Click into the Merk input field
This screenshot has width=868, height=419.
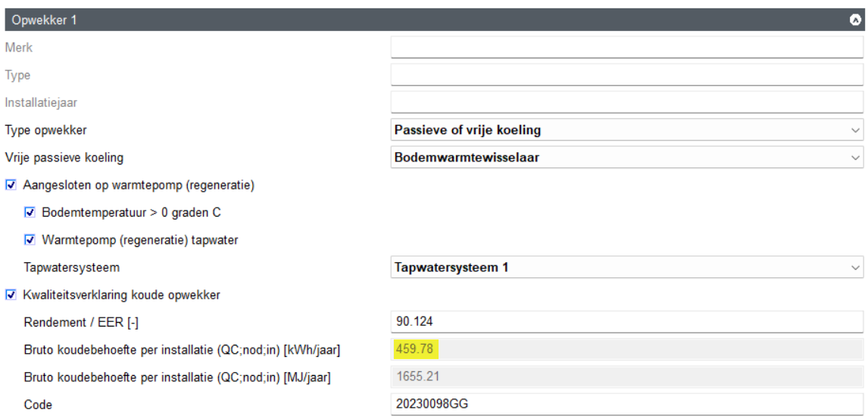click(626, 48)
